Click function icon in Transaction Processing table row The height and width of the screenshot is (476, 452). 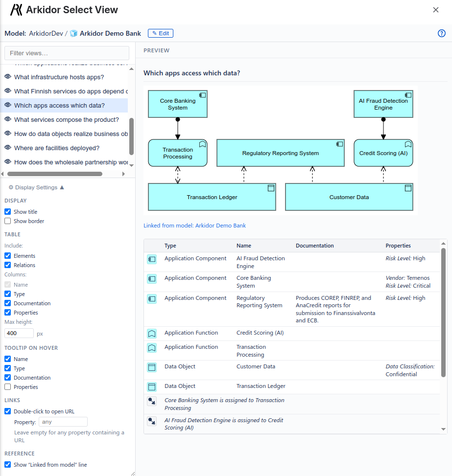coord(152,348)
